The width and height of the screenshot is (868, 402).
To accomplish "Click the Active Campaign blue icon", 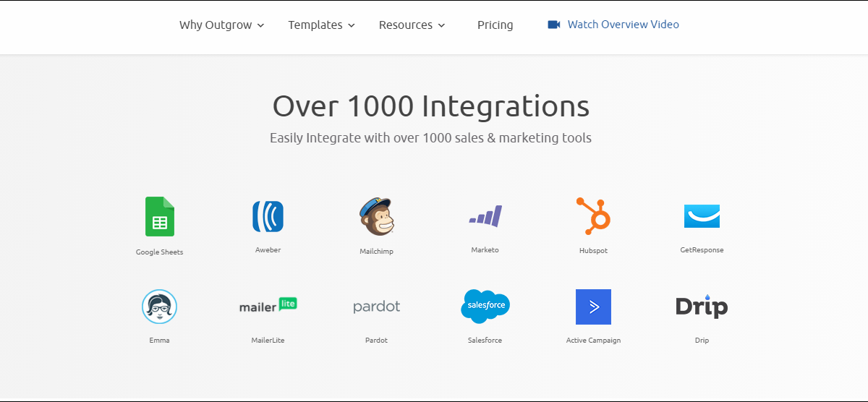I will pos(593,307).
